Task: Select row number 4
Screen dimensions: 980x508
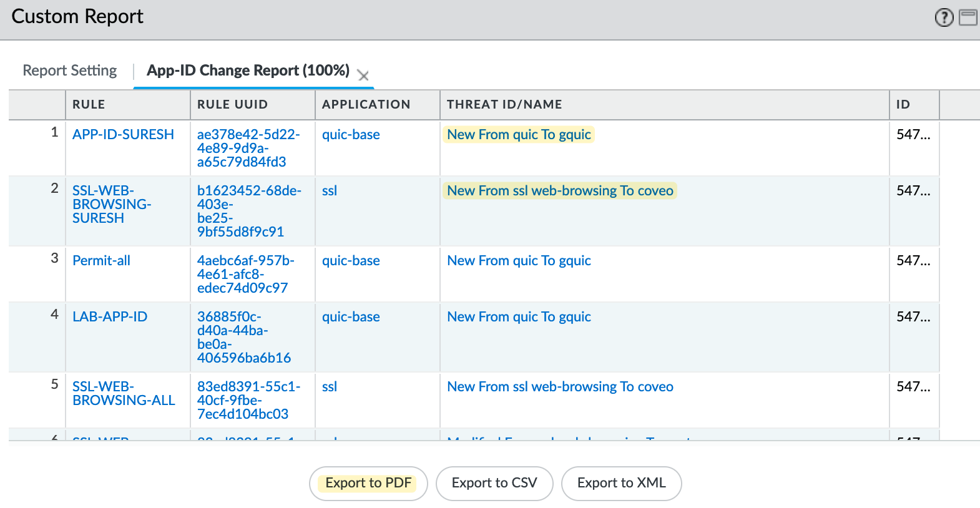Action: [55, 315]
